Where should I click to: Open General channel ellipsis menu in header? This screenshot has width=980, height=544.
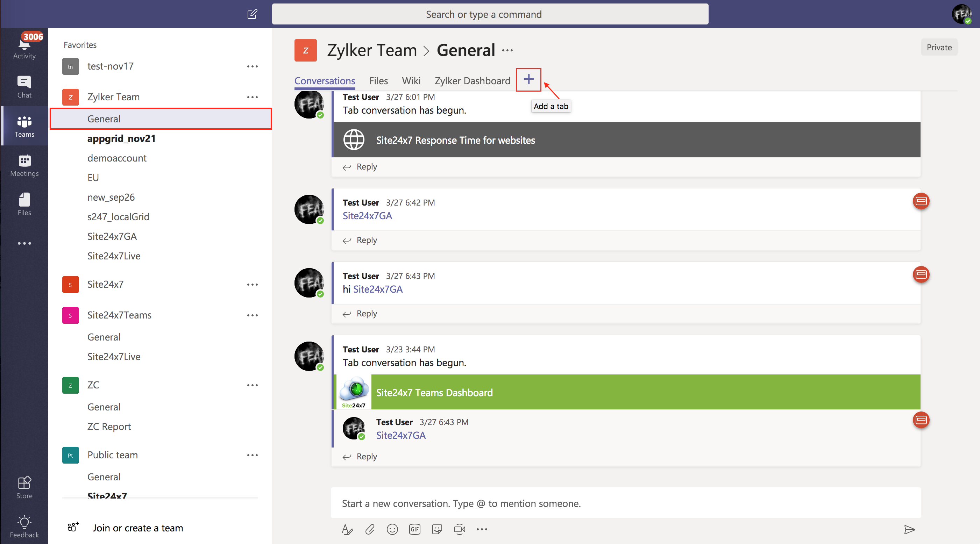(507, 50)
